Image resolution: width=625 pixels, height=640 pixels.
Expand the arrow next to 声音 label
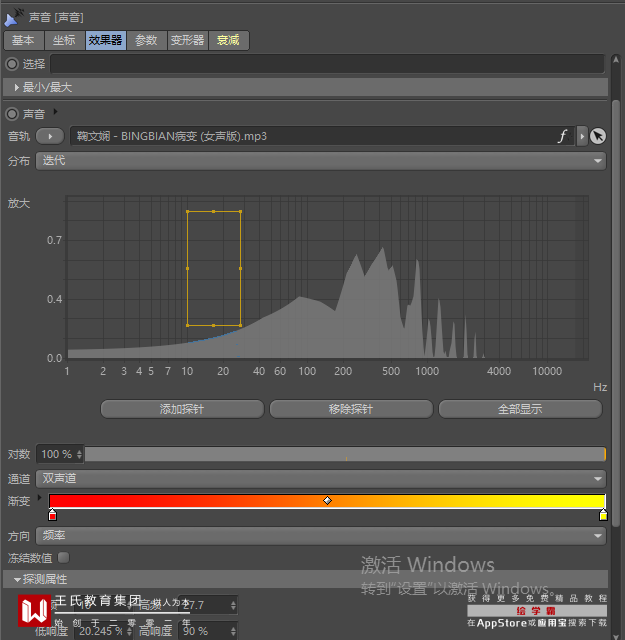(56, 111)
